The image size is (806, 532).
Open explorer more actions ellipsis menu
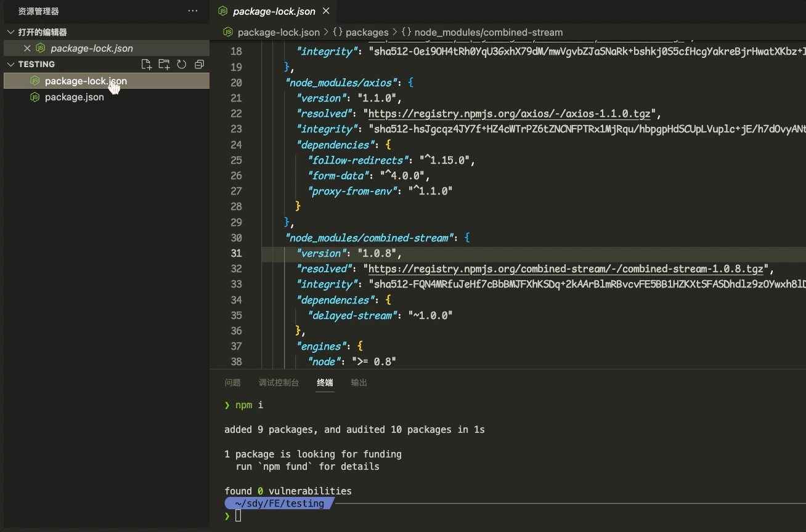(x=193, y=11)
